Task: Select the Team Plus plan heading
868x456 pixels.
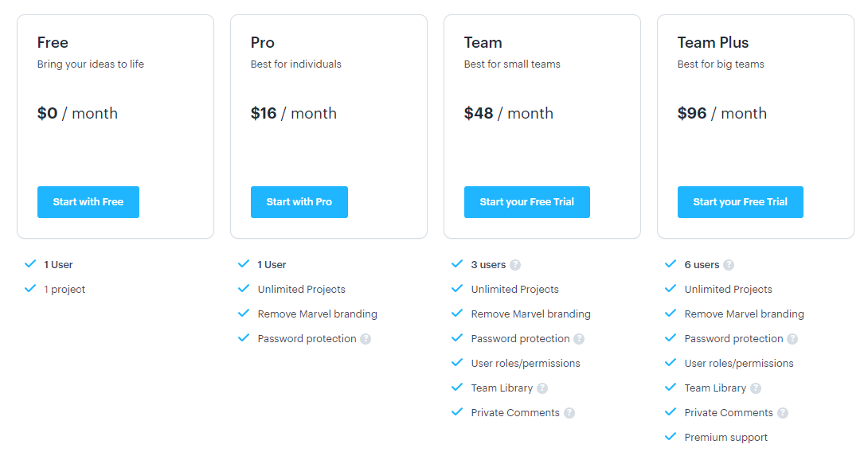Action: tap(713, 43)
